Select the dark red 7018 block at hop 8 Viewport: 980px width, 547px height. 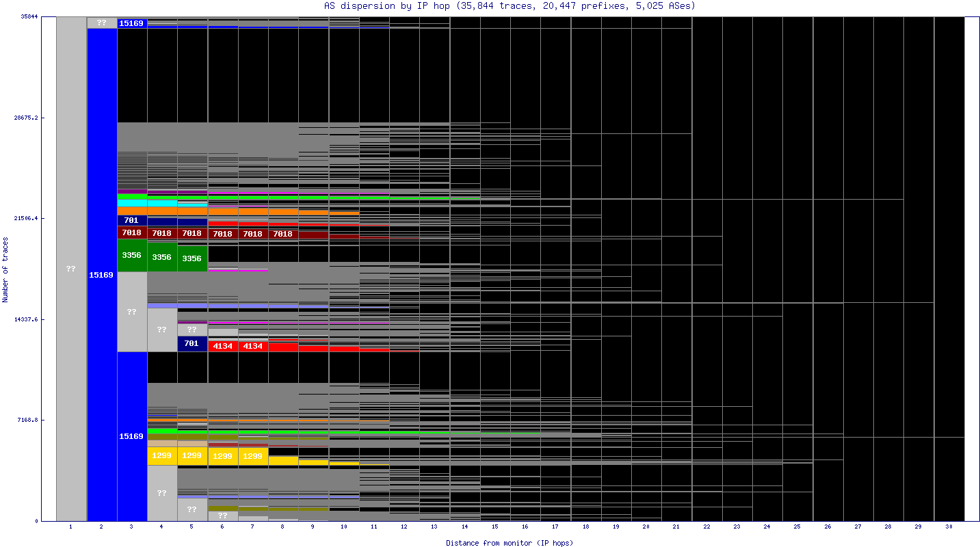coord(283,234)
